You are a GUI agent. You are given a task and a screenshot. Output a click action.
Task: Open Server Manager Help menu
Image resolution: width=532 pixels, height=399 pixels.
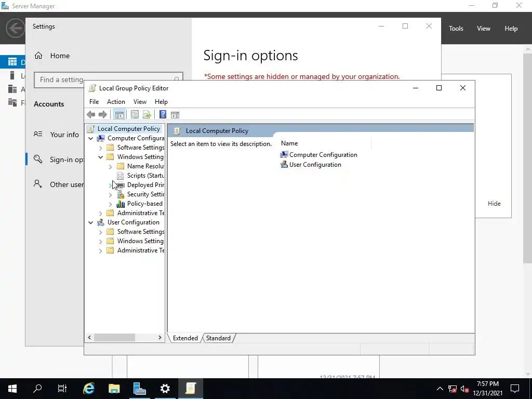[x=511, y=29]
